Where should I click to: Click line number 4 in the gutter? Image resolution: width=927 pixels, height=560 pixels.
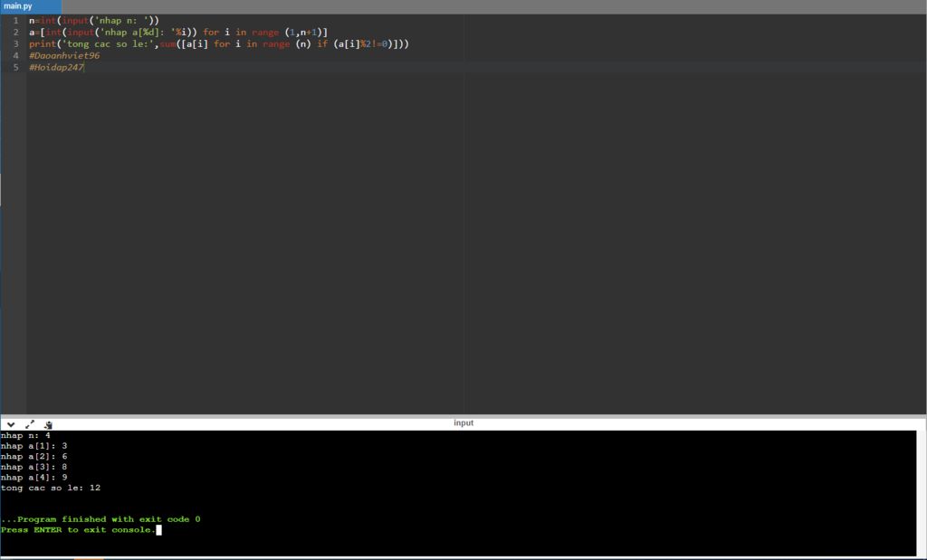coord(16,56)
